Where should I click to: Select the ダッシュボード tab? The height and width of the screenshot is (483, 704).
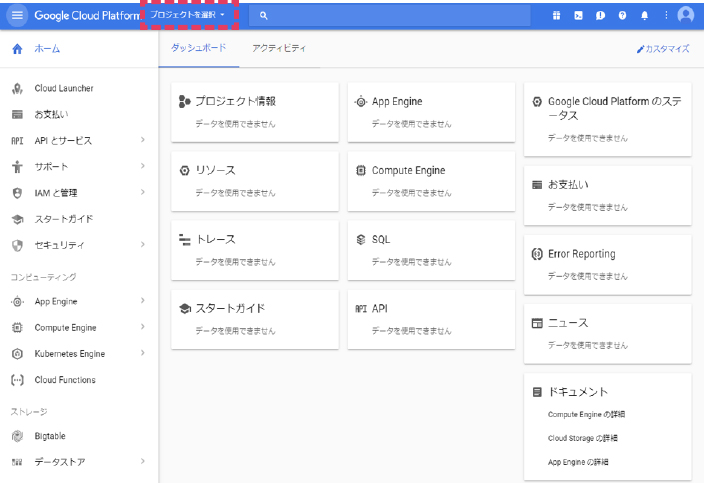click(198, 48)
